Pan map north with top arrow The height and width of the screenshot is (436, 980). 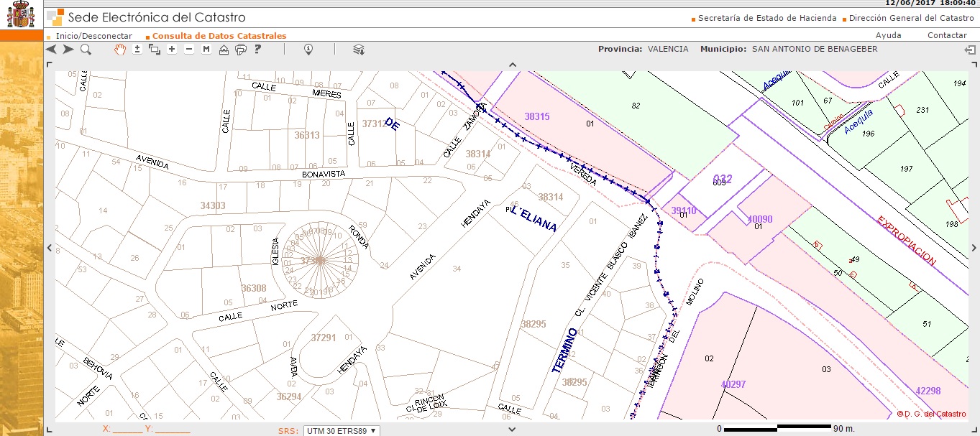pos(513,65)
